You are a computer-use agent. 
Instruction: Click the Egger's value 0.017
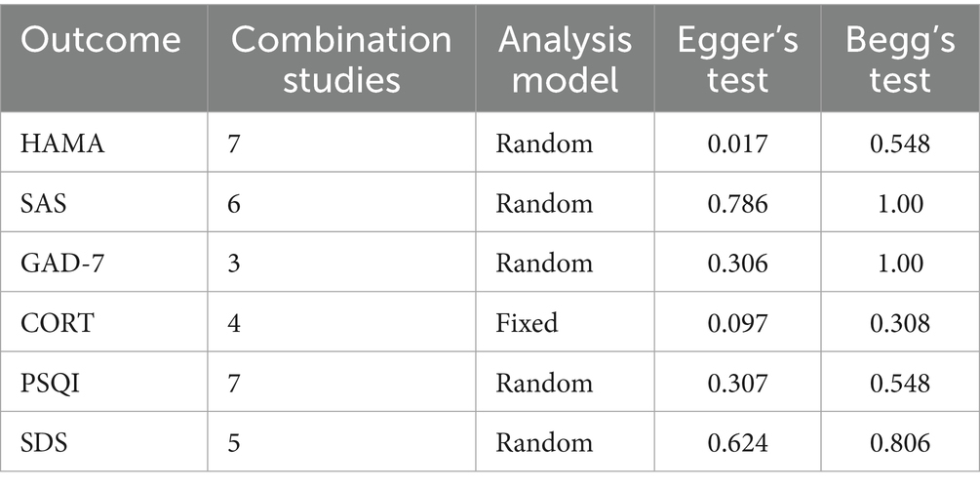(x=738, y=143)
